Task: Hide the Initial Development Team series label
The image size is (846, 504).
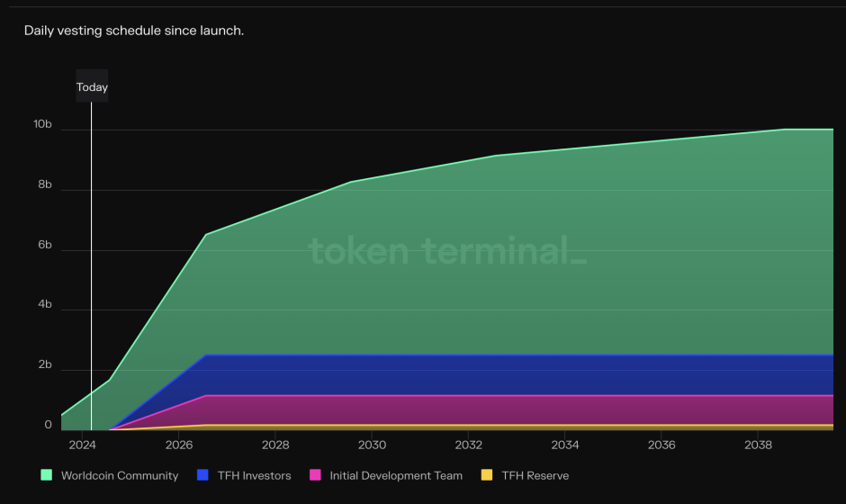Action: click(396, 475)
